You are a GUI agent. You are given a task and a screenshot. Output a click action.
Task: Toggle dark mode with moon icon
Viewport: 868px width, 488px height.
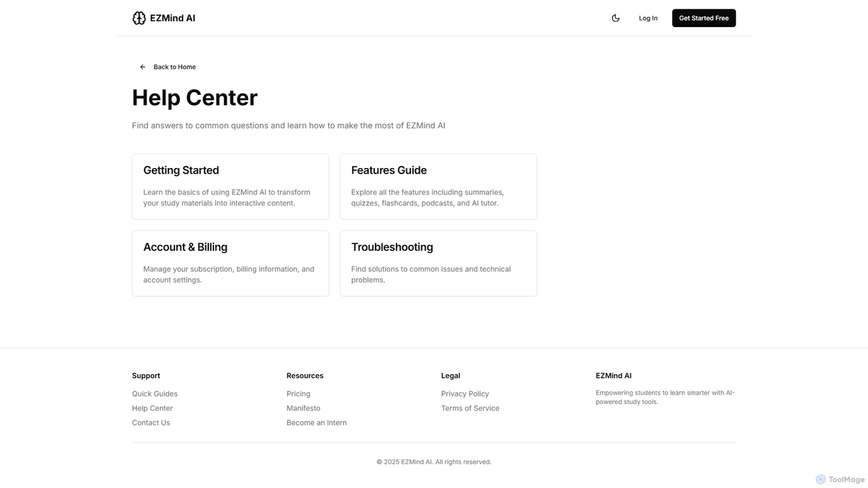616,18
